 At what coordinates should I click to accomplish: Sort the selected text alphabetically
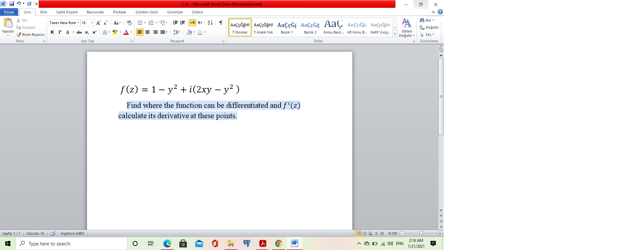[x=210, y=23]
